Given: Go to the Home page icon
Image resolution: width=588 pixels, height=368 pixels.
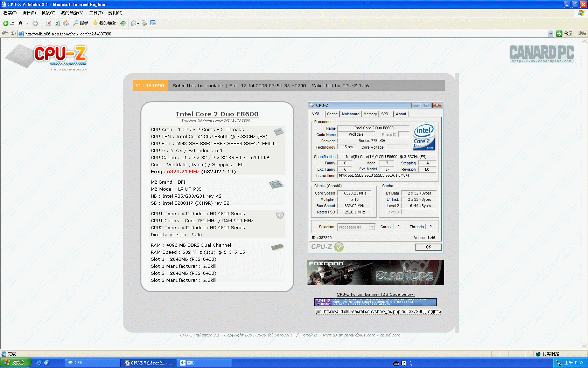Looking at the screenshot, I should (66, 23).
